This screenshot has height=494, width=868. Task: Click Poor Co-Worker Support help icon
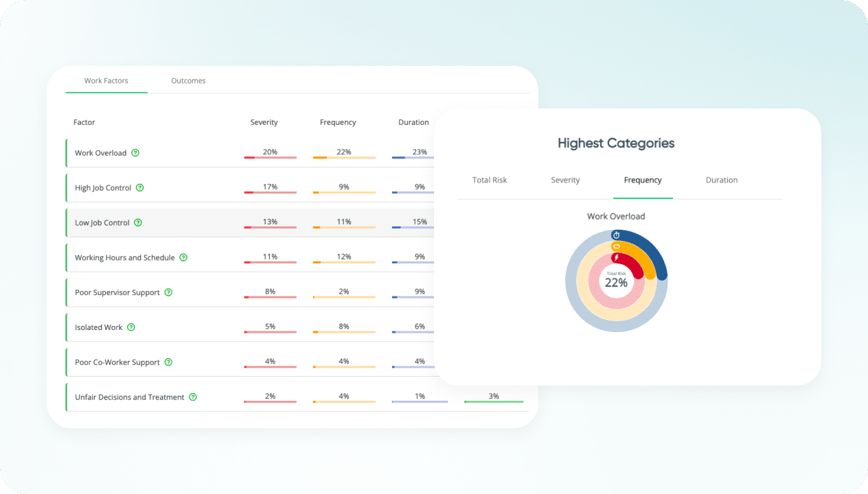[x=168, y=362]
